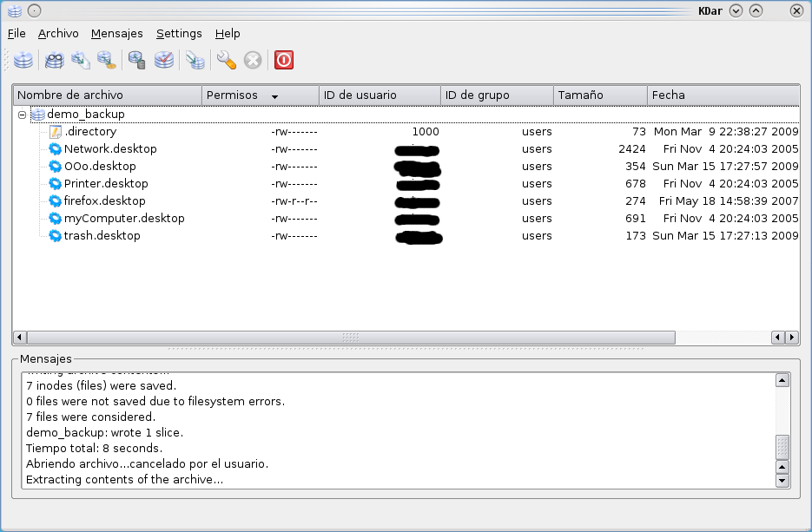Screen dimensions: 812x532
Task: Click the horizontal scrollbar in file list
Action: tap(351, 337)
